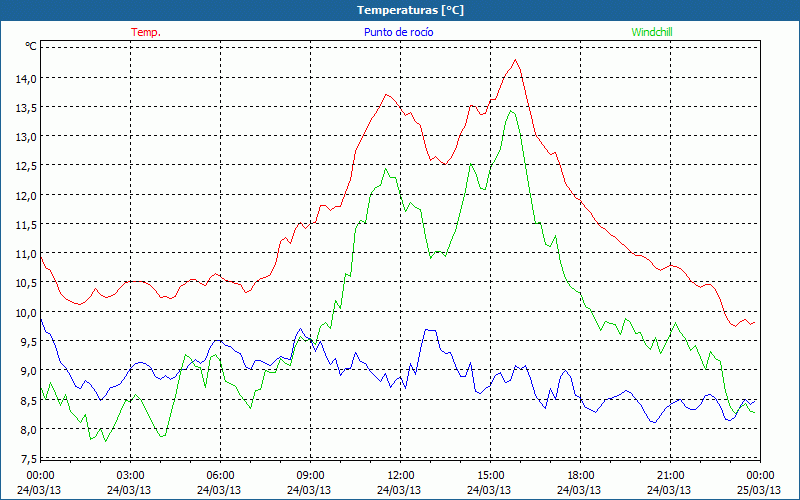Click the green windchill peak near 15:45

(511, 111)
